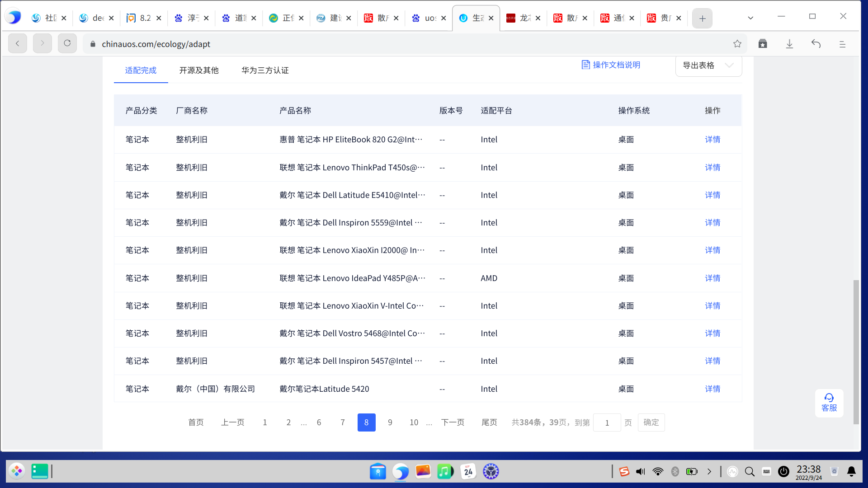Click the page's vertical scrollbar thumb
Viewport: 868px width, 488px height.
(x=856, y=352)
